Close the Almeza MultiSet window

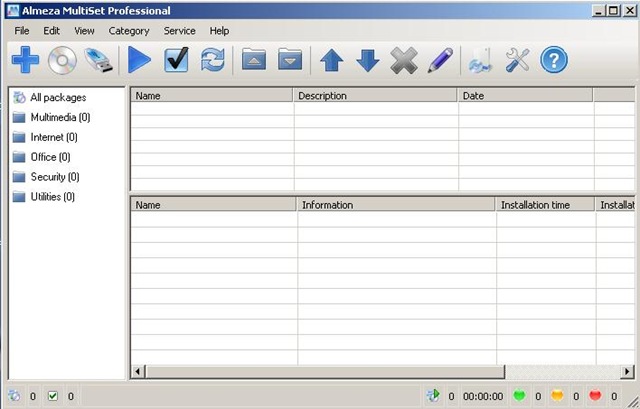[x=629, y=11]
